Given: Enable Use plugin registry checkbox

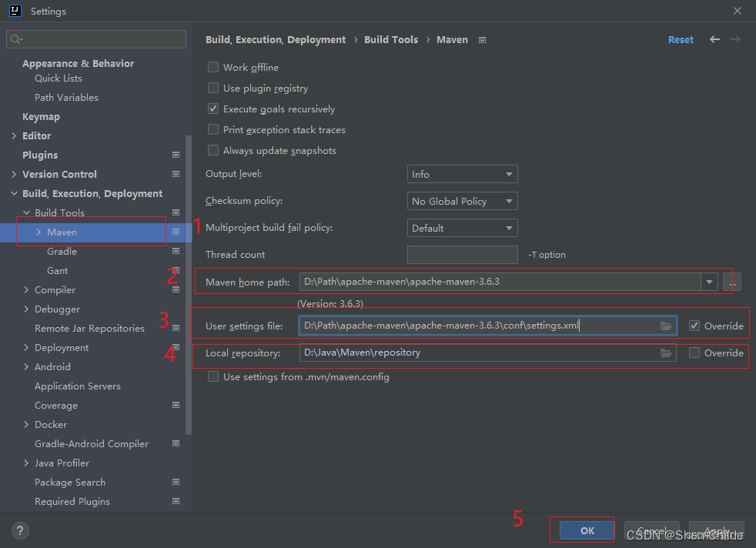Looking at the screenshot, I should point(213,88).
